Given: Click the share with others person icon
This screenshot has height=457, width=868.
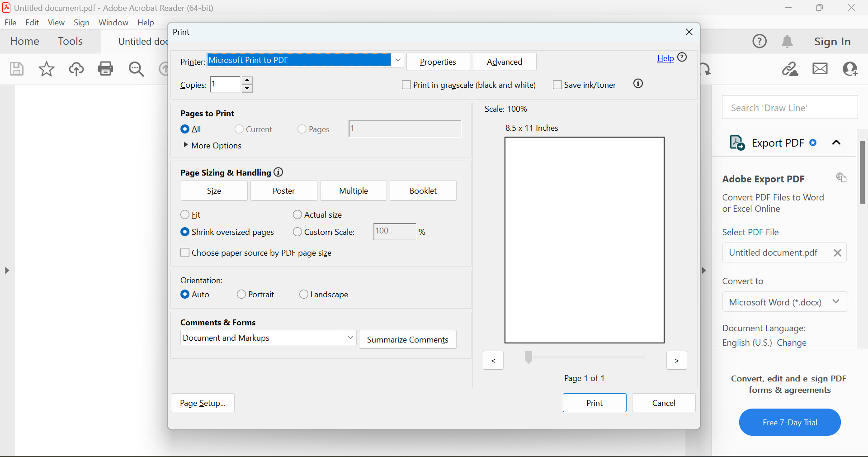Looking at the screenshot, I should [850, 69].
